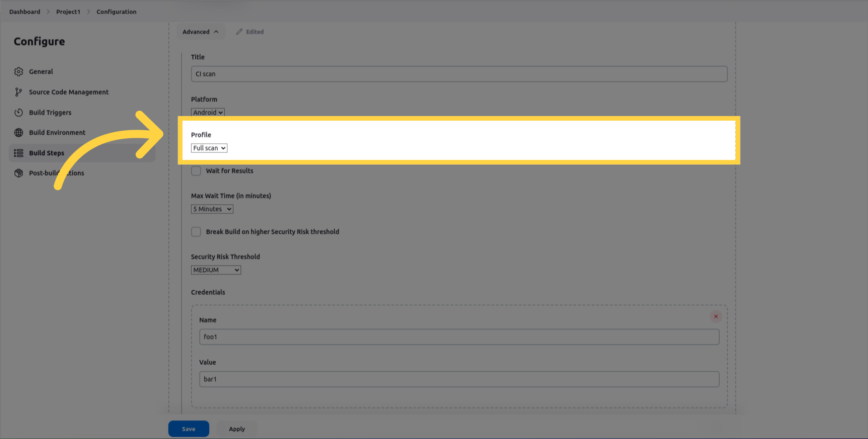Open the Platform dropdown showing Android
Viewport: 868px width, 439px height.
pos(208,113)
